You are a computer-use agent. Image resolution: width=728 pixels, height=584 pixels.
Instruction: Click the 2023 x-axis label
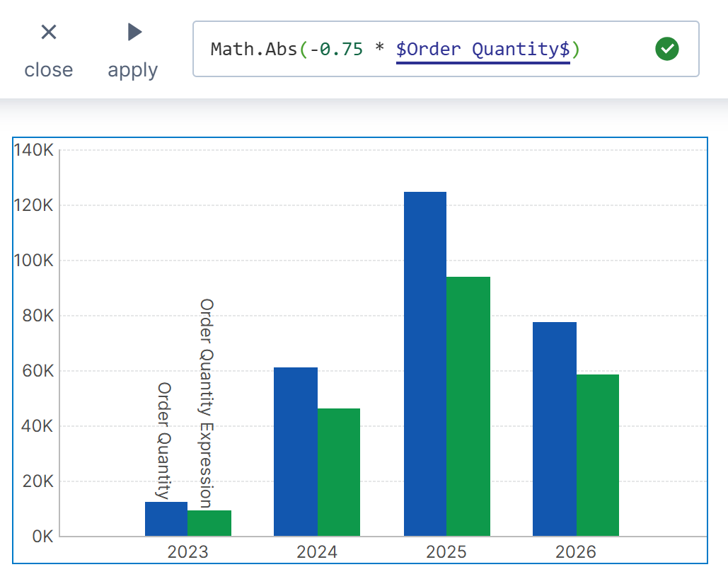coord(188,552)
